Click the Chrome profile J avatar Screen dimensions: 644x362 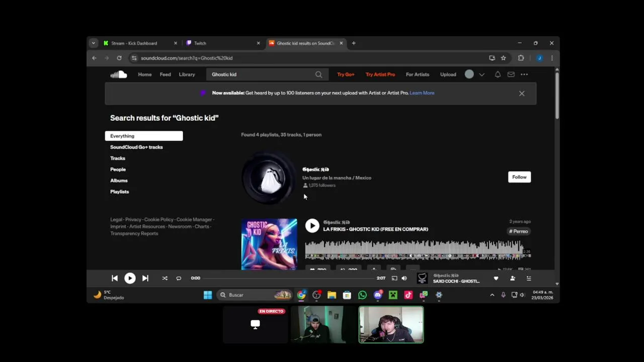click(539, 58)
